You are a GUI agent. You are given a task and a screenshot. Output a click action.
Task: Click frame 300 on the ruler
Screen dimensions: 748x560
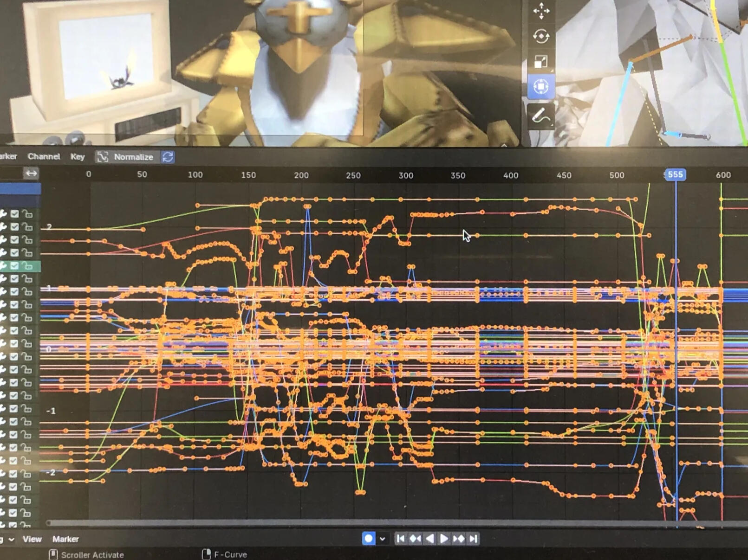click(x=406, y=175)
